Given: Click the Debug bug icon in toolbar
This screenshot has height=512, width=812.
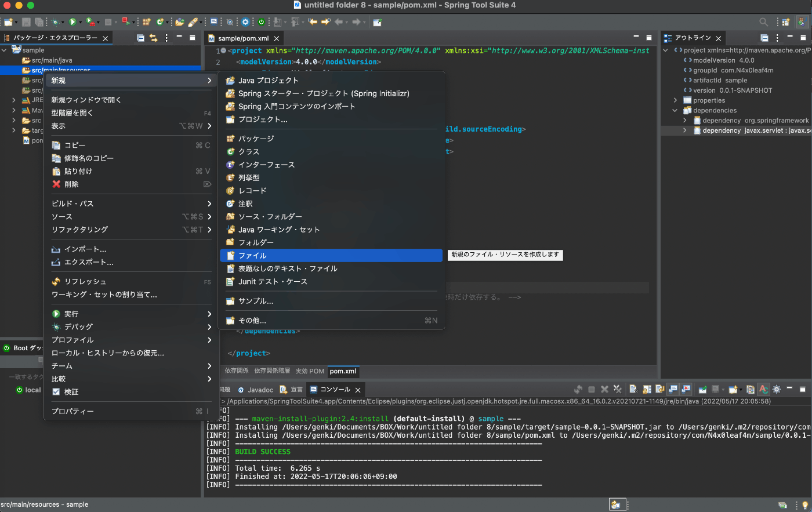Looking at the screenshot, I should pyautogui.click(x=55, y=22).
